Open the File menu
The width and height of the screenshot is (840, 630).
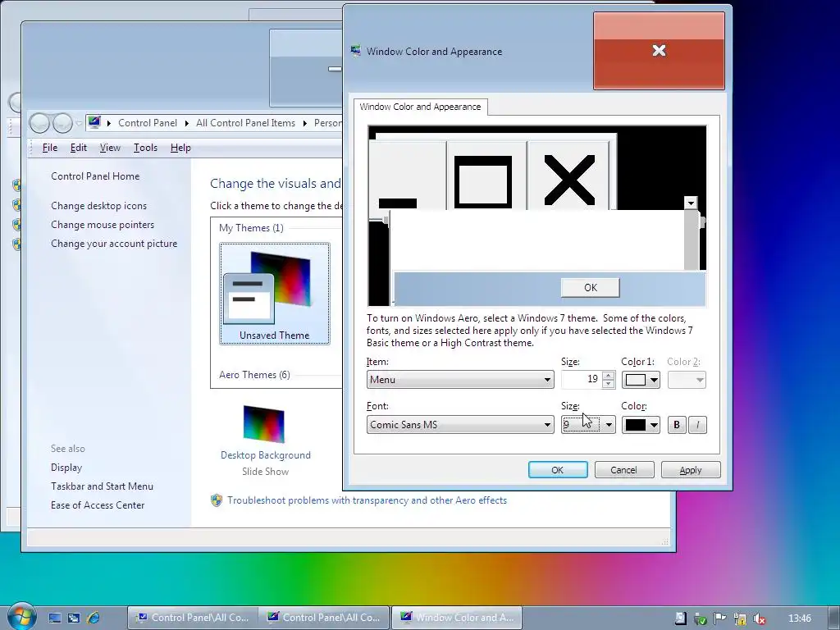50,148
